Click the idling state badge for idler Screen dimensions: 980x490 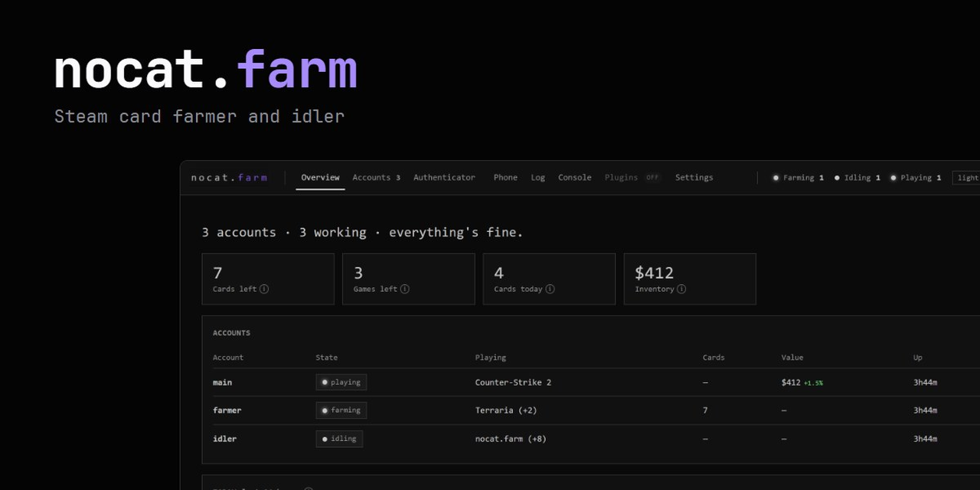(339, 439)
